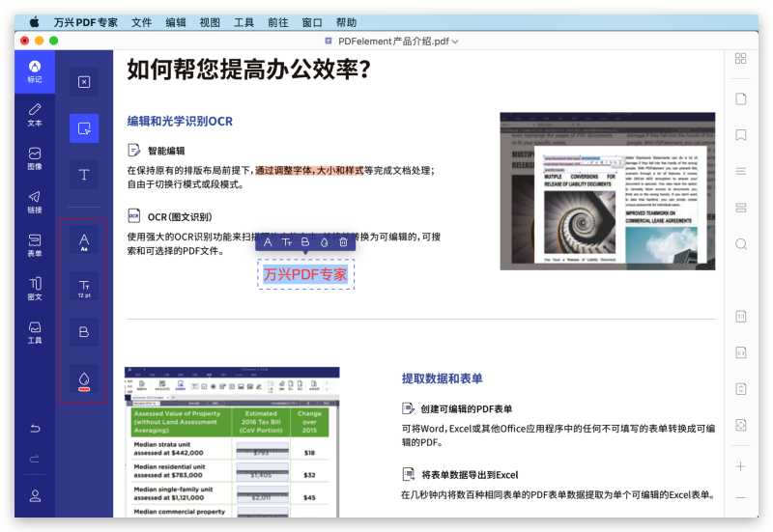Open the 表单 (Form) panel in the sidebar
Viewport: 773px width, 532px height.
35,244
